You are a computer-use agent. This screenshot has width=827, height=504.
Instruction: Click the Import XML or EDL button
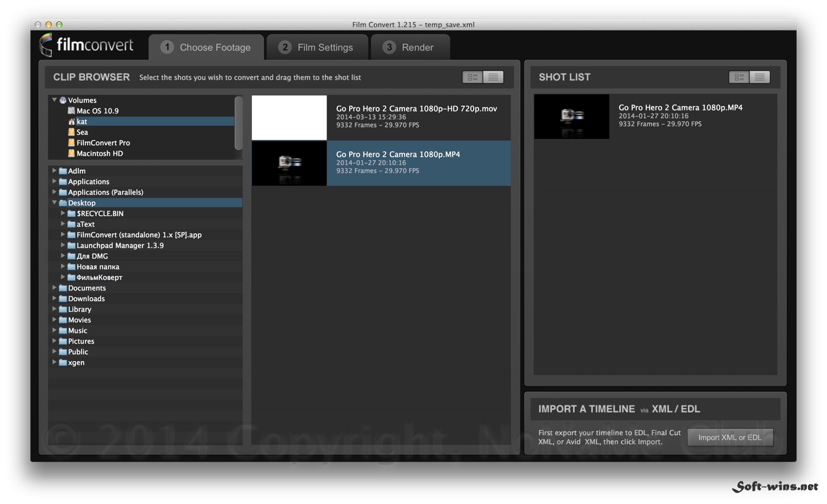click(x=730, y=437)
